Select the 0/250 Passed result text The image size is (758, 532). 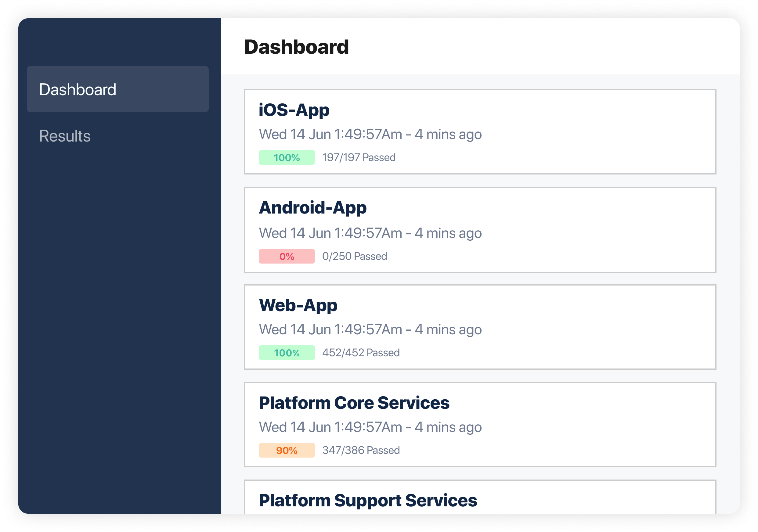(355, 256)
